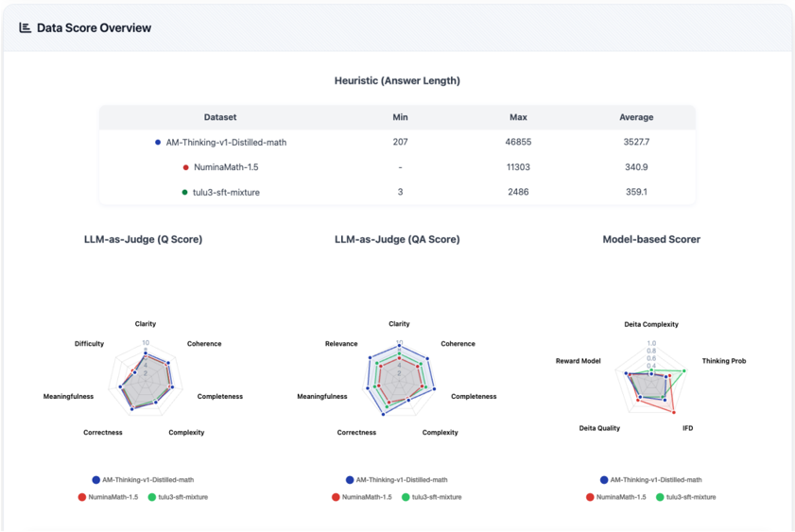Toggle tulu3-sft-mixture legend in Q Score chart

point(178,497)
